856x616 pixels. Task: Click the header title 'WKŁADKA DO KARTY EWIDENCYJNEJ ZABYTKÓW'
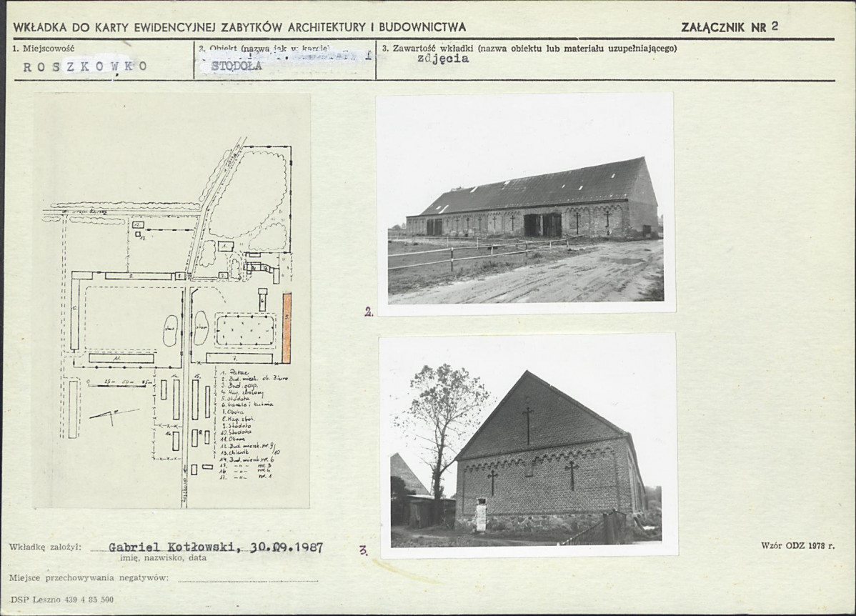(x=149, y=27)
